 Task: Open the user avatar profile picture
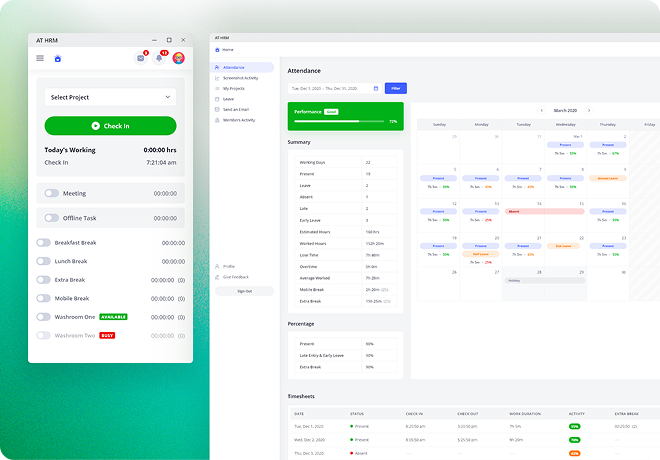click(x=178, y=58)
